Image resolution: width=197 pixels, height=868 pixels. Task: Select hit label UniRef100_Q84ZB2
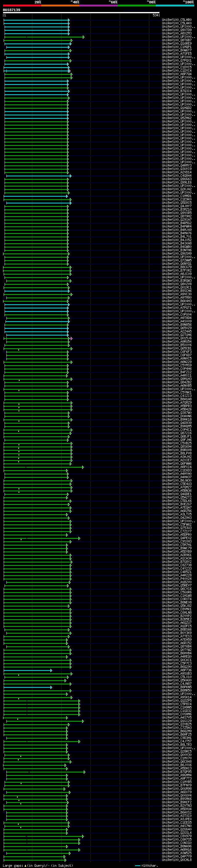coord(177,382)
